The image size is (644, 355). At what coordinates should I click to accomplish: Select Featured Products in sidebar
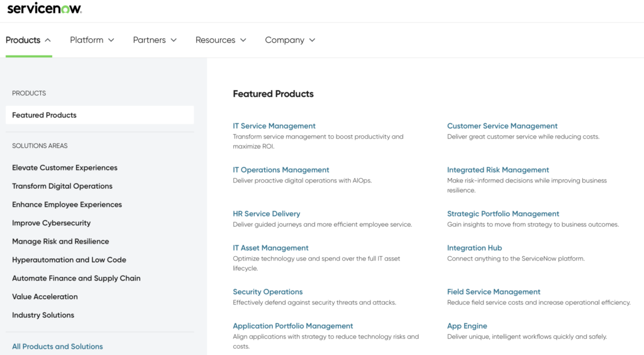click(44, 115)
